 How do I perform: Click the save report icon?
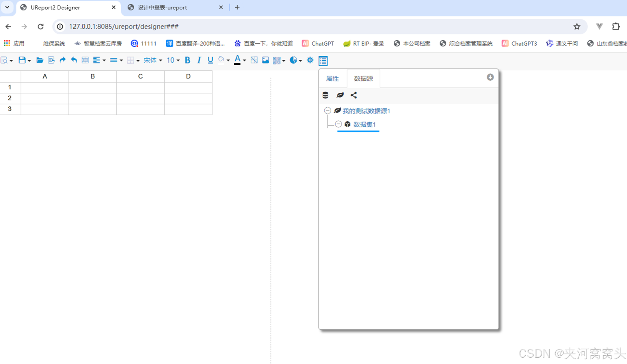coord(22,60)
